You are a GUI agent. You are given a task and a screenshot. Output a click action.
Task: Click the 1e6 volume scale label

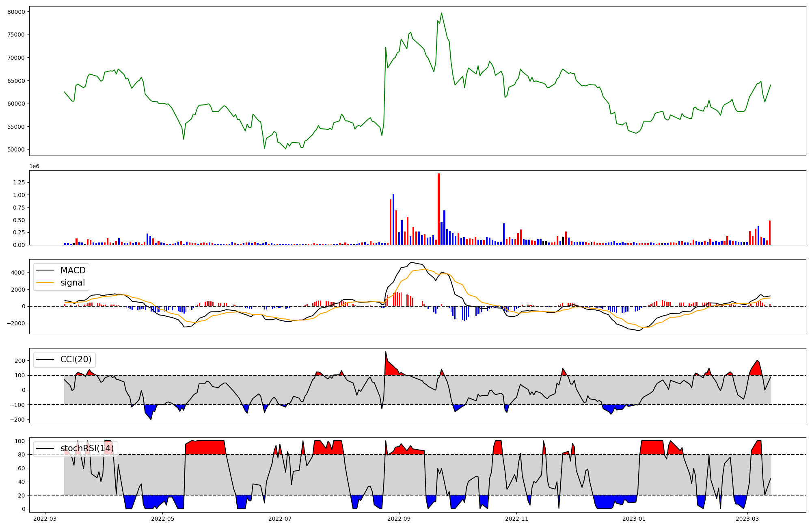[x=35, y=166]
